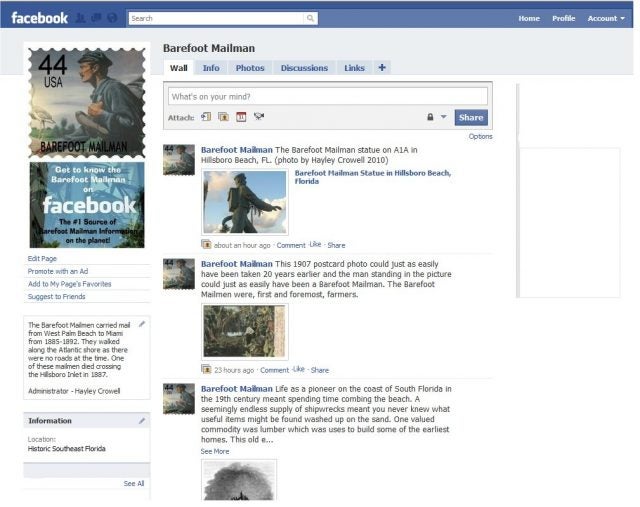The height and width of the screenshot is (507, 640).
Task: Click 'Administrator - Hayley Crowell' text
Action: [74, 391]
